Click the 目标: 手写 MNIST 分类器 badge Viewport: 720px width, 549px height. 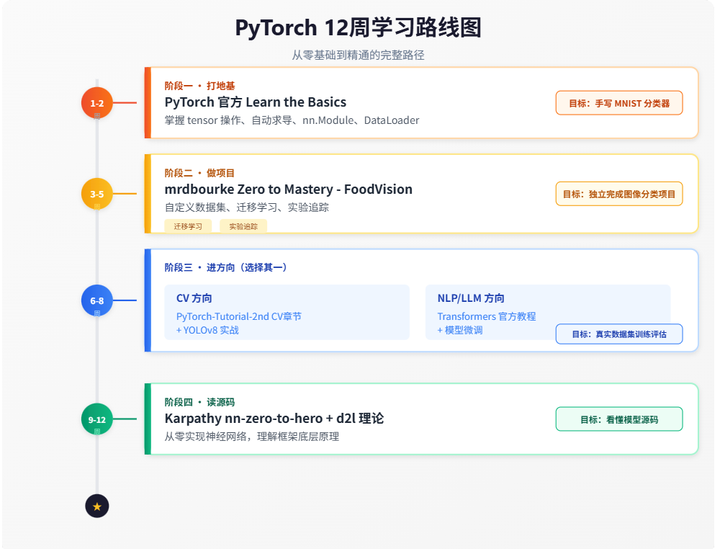pos(619,103)
